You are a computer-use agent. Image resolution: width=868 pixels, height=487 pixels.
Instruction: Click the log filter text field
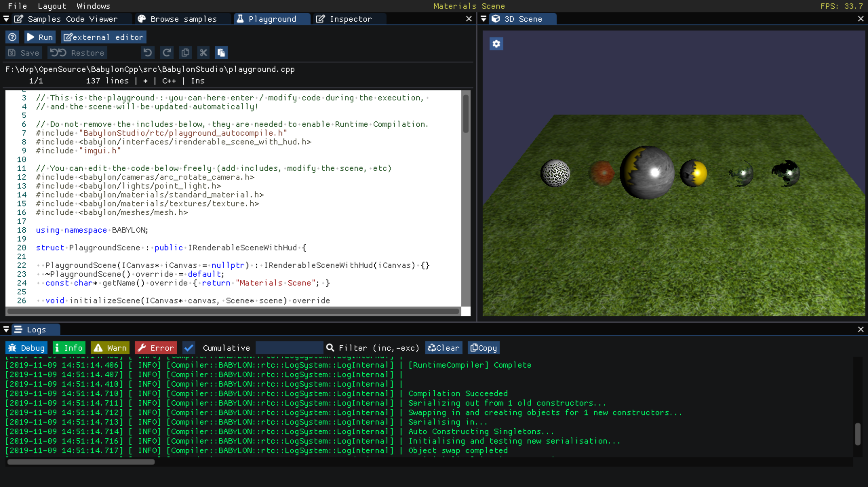(x=289, y=348)
